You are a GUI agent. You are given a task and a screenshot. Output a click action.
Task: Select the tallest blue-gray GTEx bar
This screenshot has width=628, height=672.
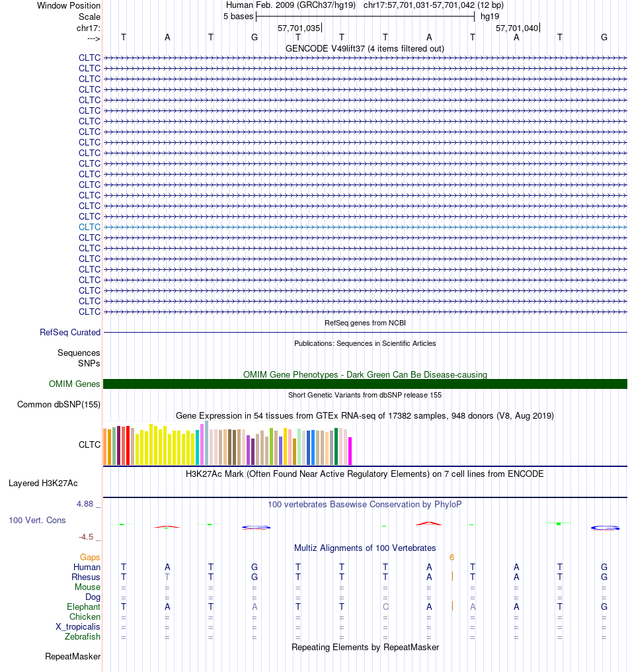tap(206, 442)
